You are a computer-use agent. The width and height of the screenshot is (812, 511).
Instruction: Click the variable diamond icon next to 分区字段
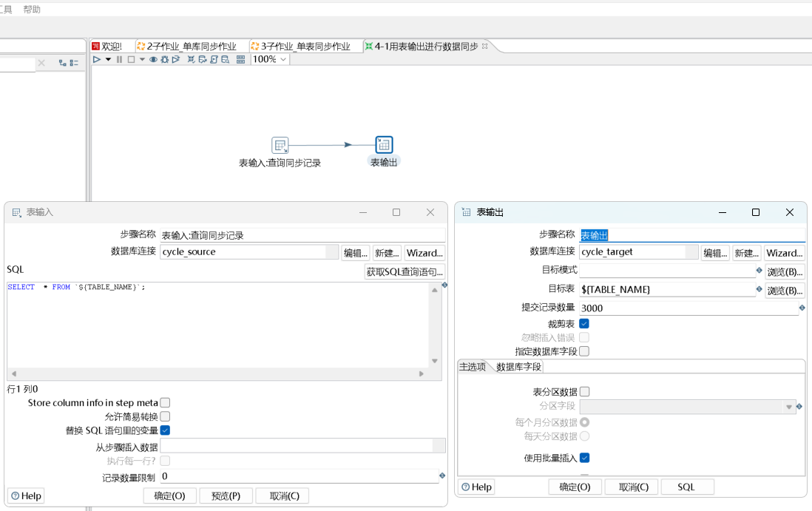799,407
